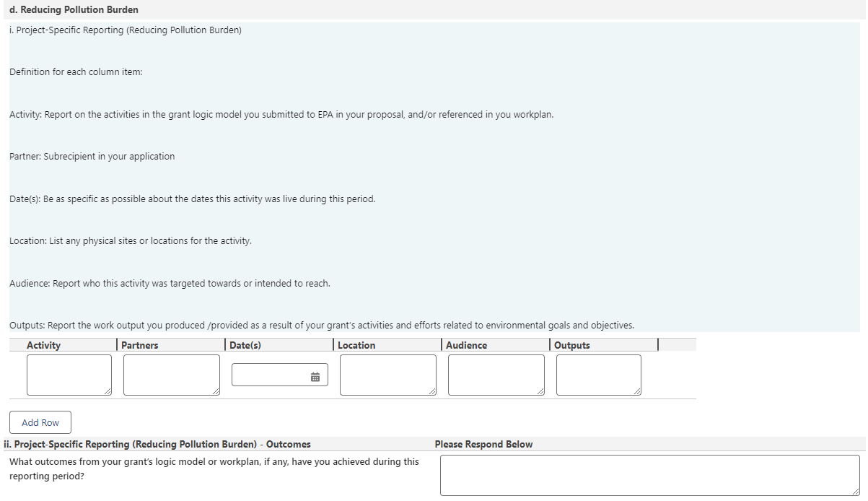Click the Outputs column header
Viewport: 868px width, 501px height.
click(572, 345)
